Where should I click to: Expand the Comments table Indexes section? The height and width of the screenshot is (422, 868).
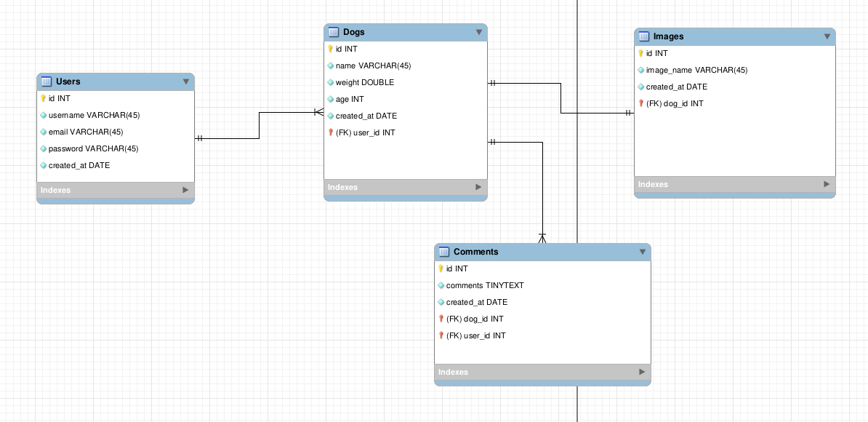tap(642, 372)
